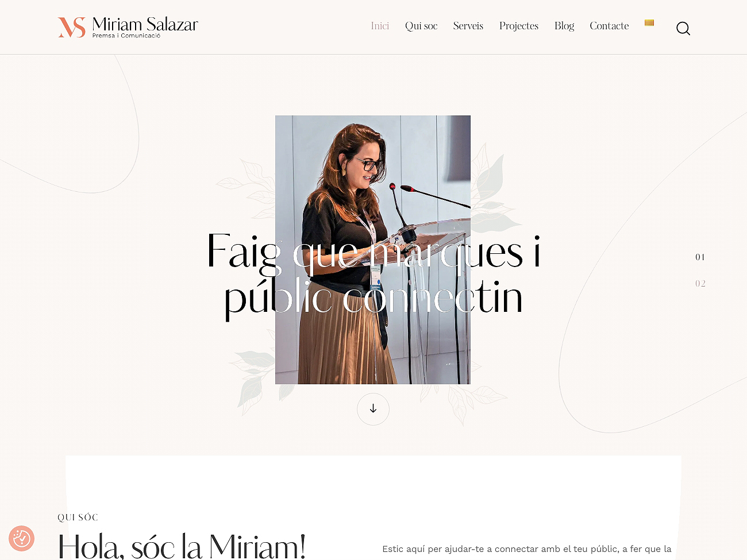Go to the Blog page
Viewport: 747px width, 560px height.
tap(564, 26)
